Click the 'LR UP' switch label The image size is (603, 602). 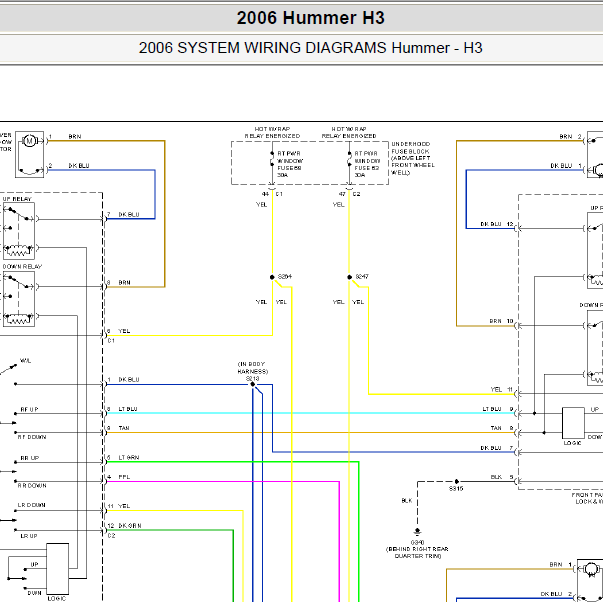pyautogui.click(x=29, y=536)
